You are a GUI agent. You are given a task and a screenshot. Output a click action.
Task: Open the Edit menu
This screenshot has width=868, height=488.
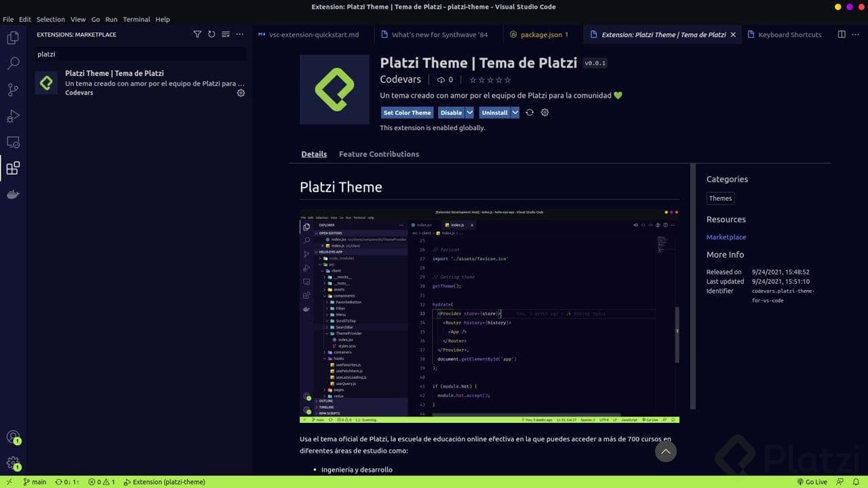[x=25, y=20]
